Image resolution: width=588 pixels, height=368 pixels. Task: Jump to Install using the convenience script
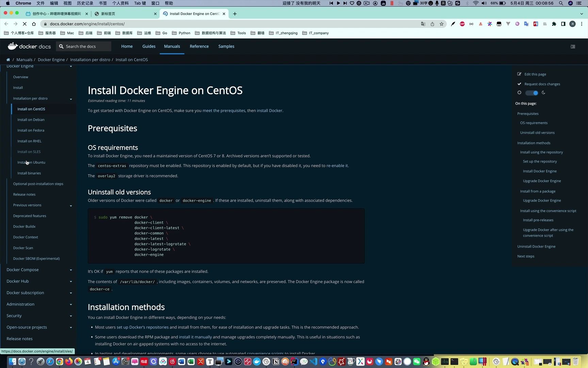tap(548, 211)
